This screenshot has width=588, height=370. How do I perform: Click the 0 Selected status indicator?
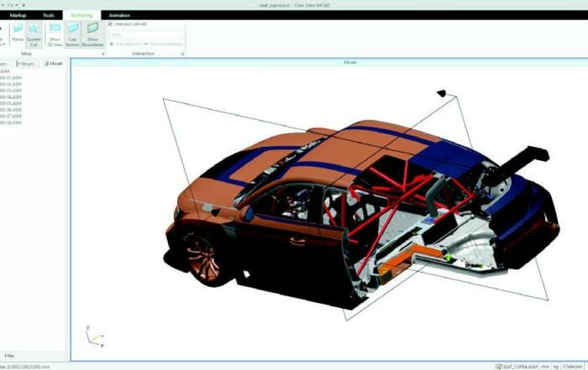[x=572, y=367]
